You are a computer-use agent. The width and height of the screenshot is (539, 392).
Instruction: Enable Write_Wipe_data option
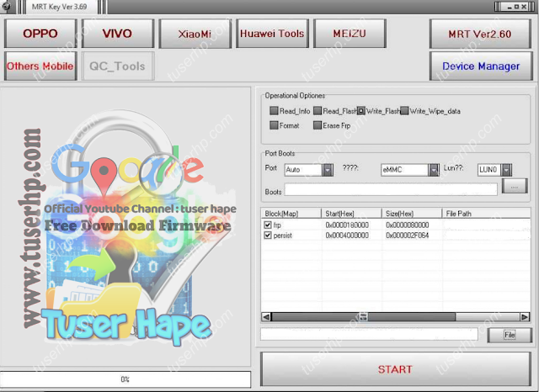404,110
